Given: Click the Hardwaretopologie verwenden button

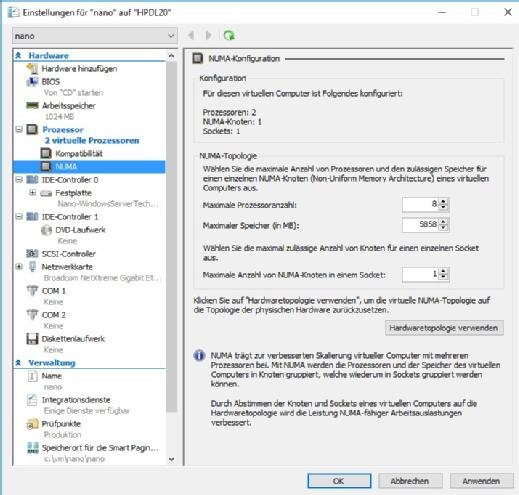Looking at the screenshot, I should (x=444, y=328).
